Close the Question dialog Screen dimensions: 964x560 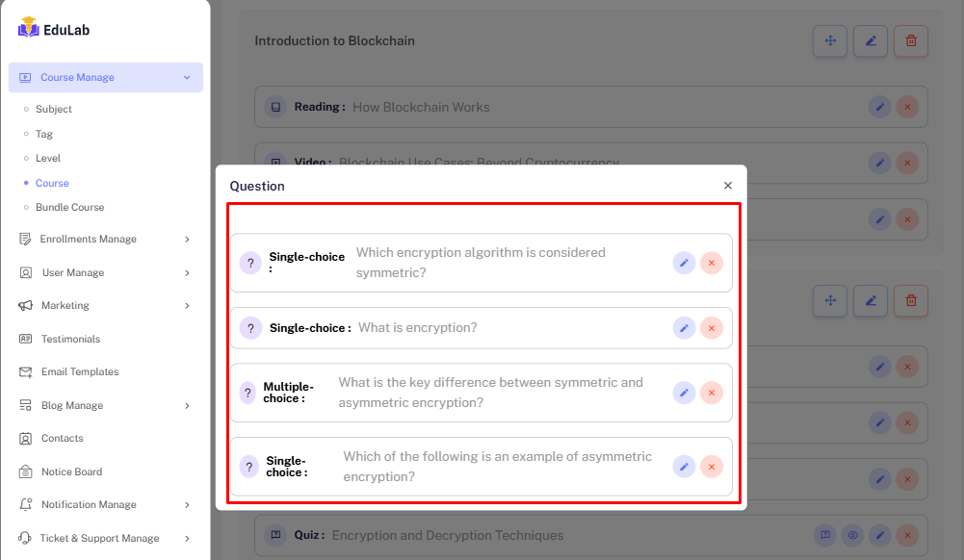point(728,186)
